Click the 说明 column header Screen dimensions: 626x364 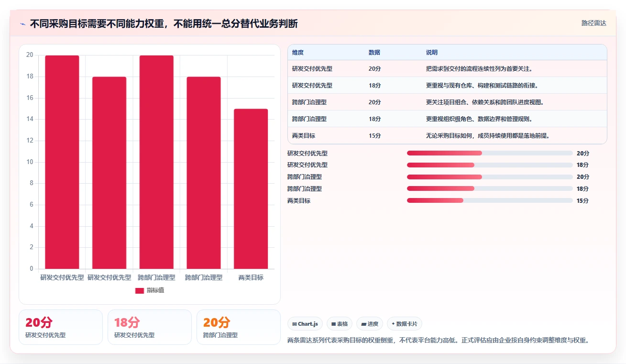coord(432,53)
